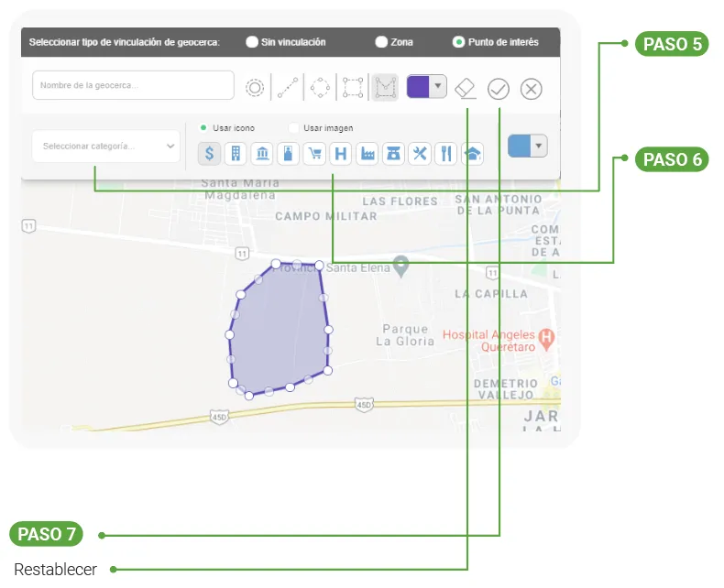Click the Santa María Magdalena label

240,189
